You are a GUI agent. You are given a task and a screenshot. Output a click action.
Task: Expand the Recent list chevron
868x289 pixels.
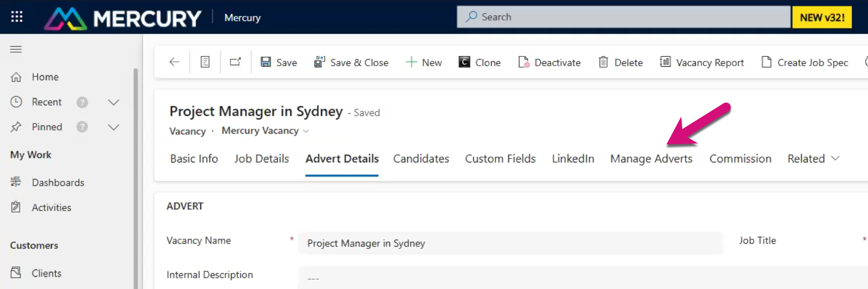coord(113,102)
